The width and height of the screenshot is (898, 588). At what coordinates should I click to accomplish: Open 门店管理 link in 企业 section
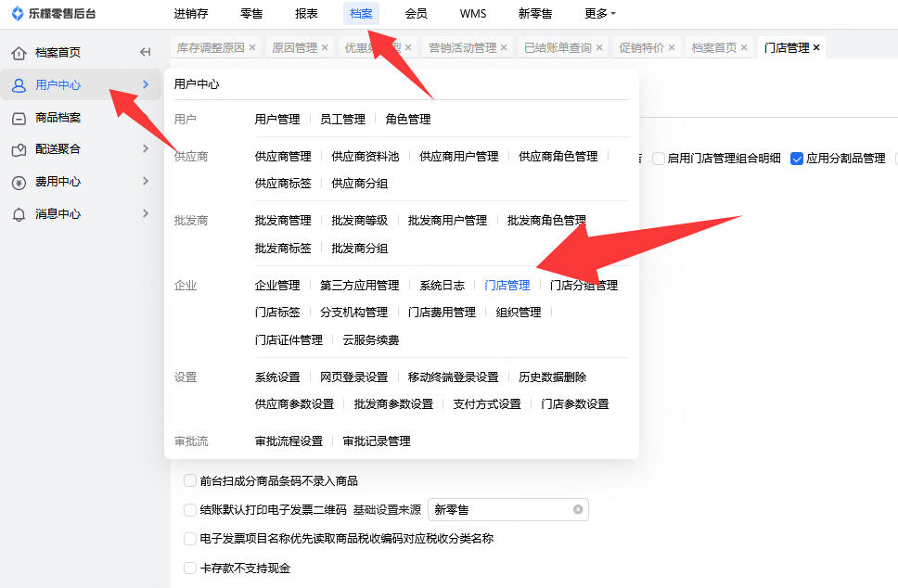(x=507, y=285)
